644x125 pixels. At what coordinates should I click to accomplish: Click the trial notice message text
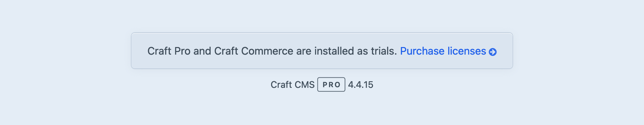point(272,51)
